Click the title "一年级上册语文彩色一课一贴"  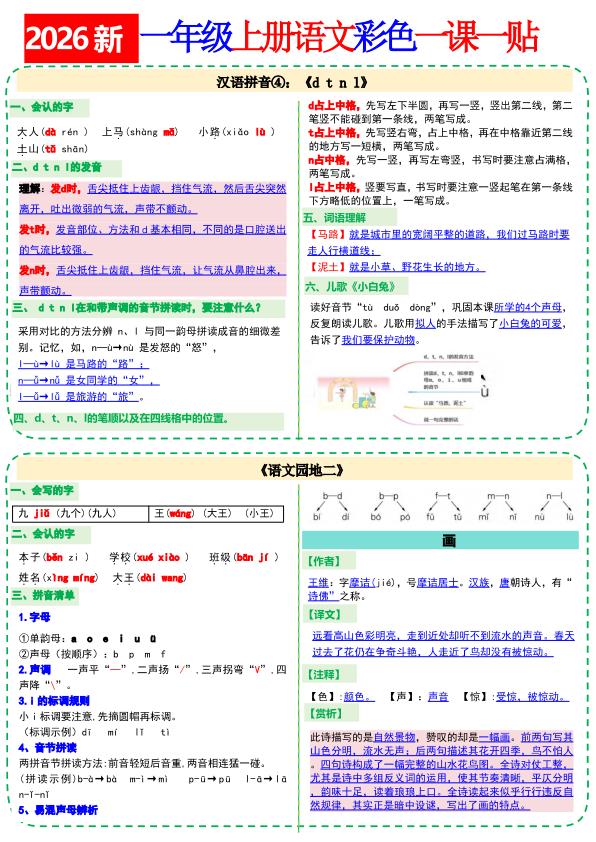tap(339, 37)
